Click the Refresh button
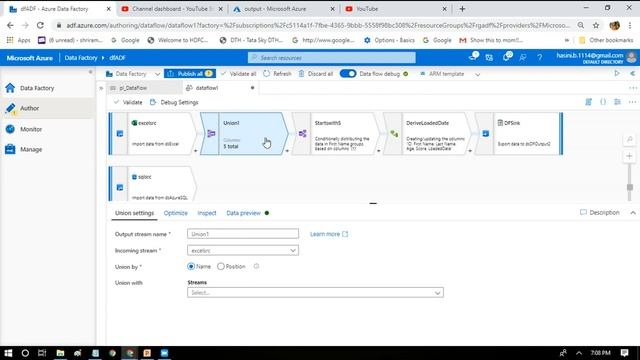The height and width of the screenshot is (360, 640). pyautogui.click(x=278, y=74)
